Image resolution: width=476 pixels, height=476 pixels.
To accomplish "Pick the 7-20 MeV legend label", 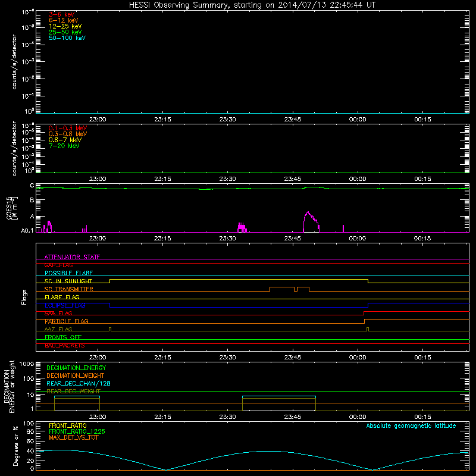I will tap(64, 146).
